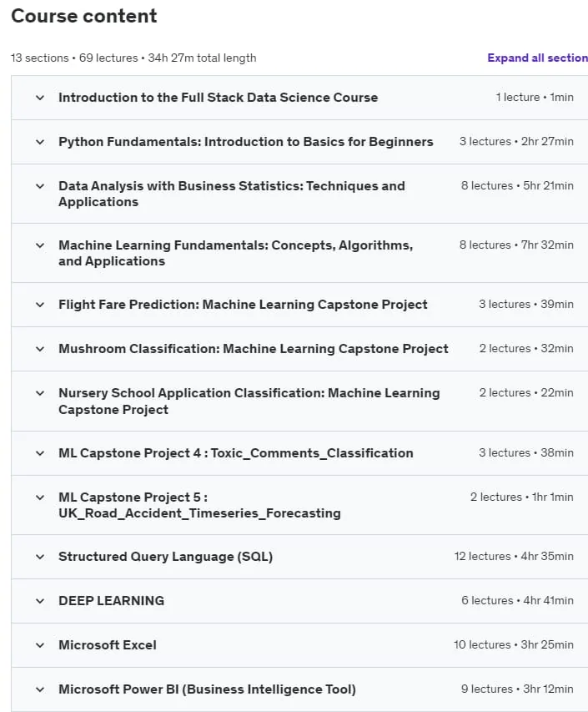The image size is (588, 712).
Task: Click the Expand all sections link
Action: (538, 58)
